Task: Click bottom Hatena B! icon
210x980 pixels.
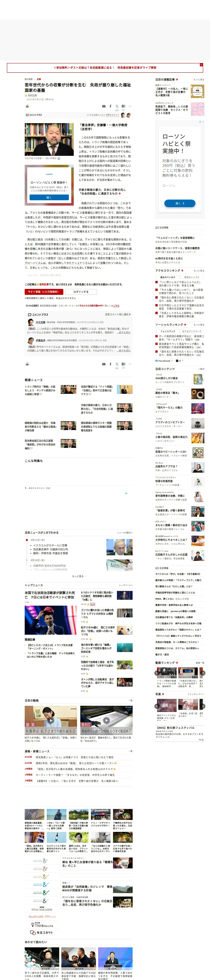Action: click(x=123, y=364)
